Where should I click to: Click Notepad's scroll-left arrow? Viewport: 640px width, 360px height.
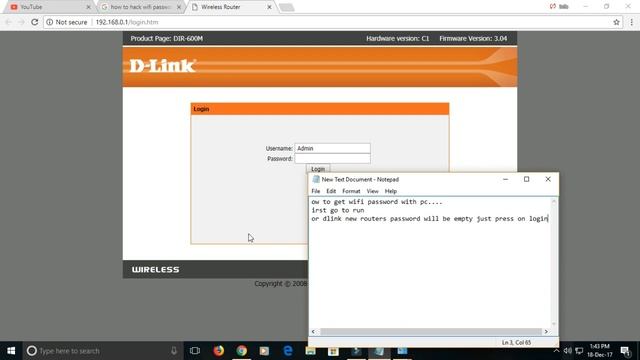(313, 331)
